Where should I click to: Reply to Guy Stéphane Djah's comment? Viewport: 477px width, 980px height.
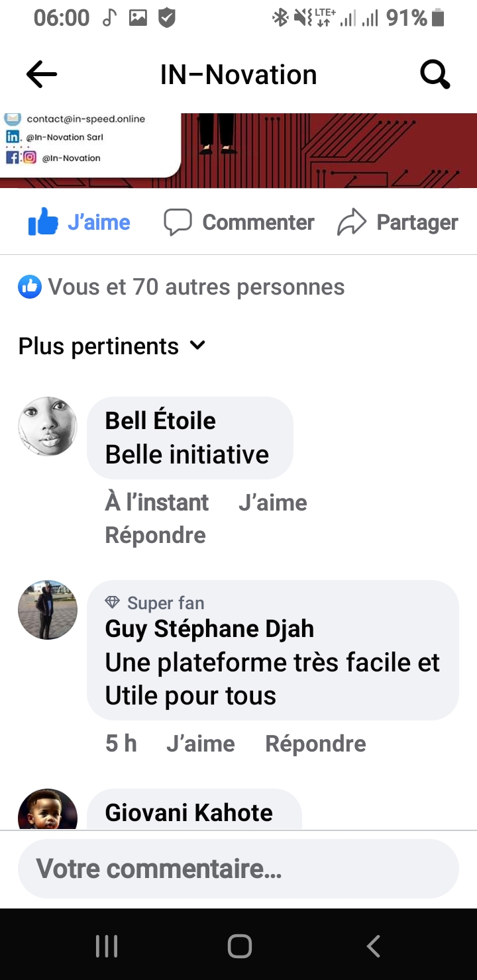(x=315, y=744)
